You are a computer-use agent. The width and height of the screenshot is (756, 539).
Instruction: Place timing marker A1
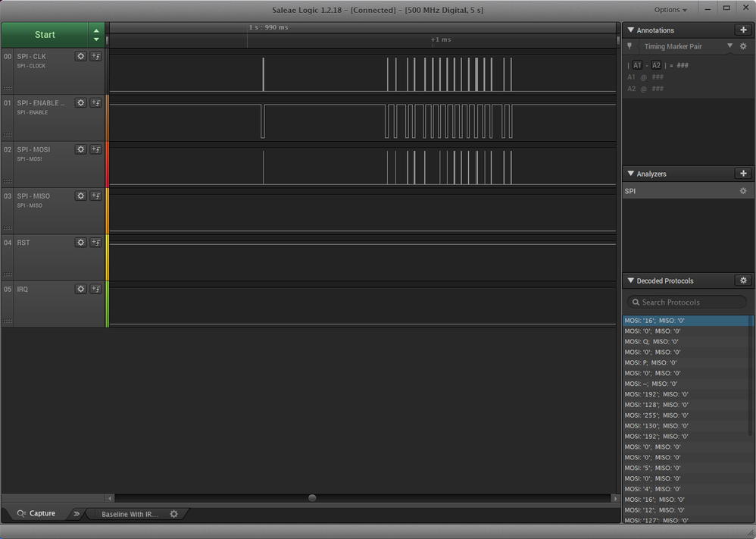pos(637,65)
